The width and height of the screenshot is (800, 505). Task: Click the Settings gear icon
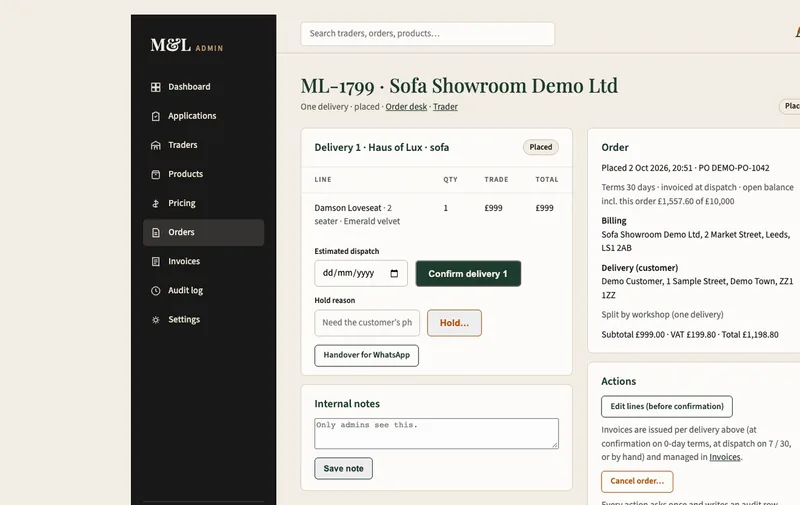[x=156, y=320]
